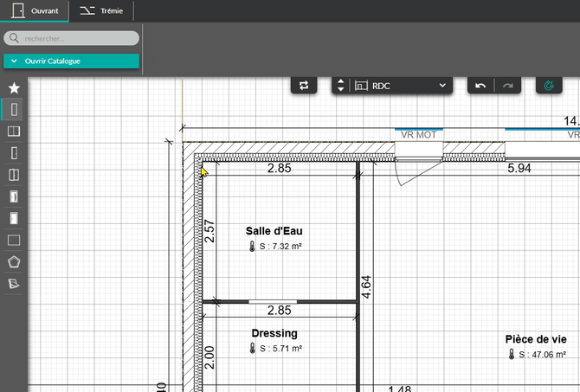Expand the Ouvrir Catalogue dropdown
580x392 pixels.
tap(71, 61)
